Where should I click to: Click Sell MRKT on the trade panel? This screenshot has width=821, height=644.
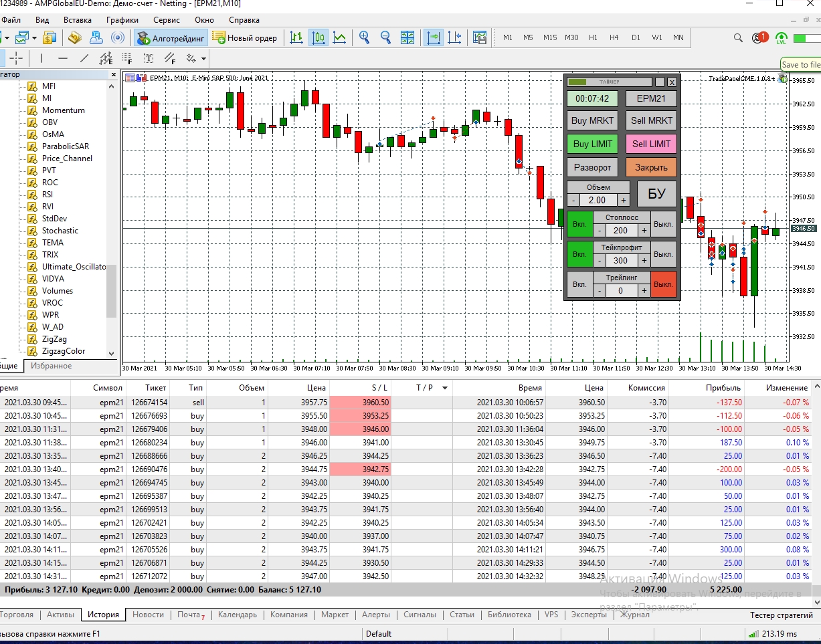click(652, 121)
